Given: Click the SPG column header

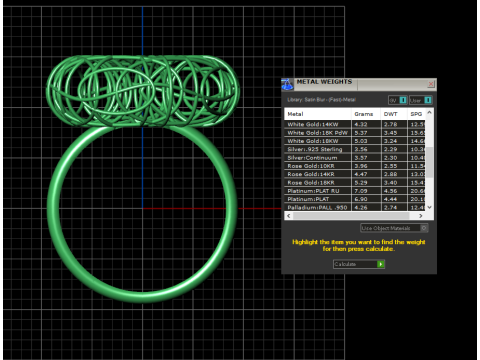Looking at the screenshot, I should 416,114.
